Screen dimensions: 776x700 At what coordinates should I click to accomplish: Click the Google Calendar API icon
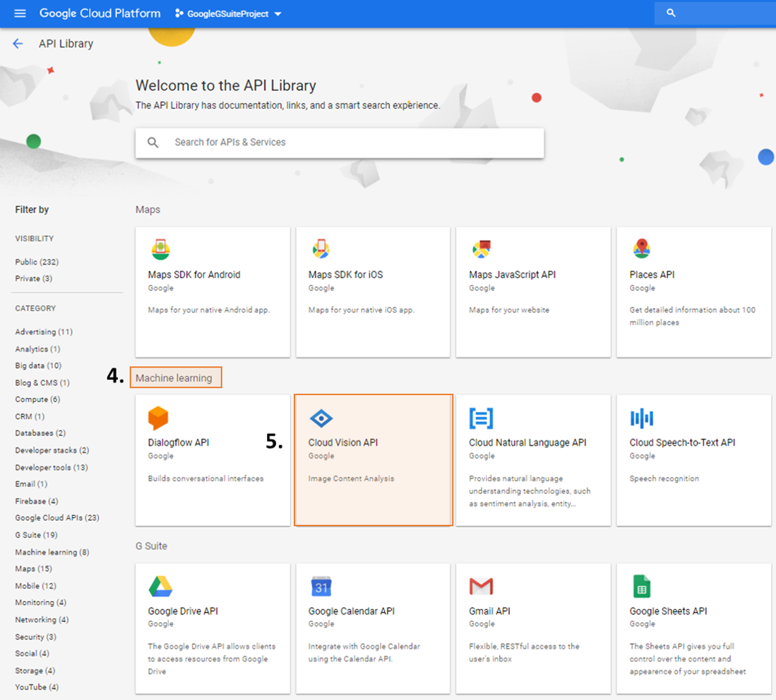pyautogui.click(x=321, y=586)
